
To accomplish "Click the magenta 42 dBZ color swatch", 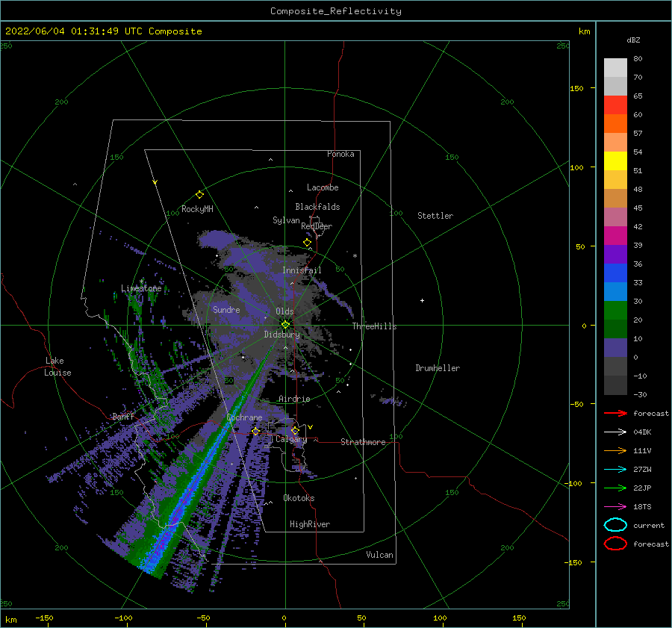I will pos(615,235).
